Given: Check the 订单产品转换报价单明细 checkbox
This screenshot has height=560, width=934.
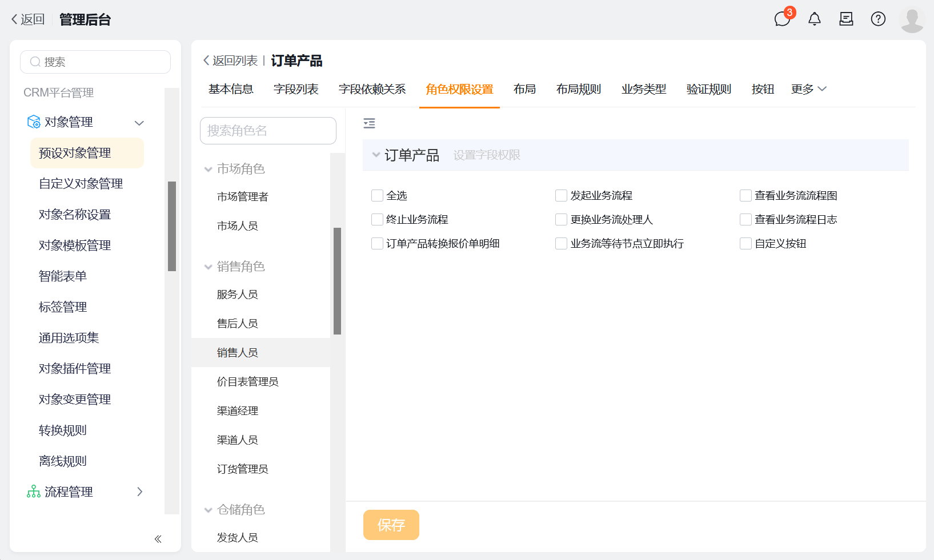Looking at the screenshot, I should click(377, 244).
